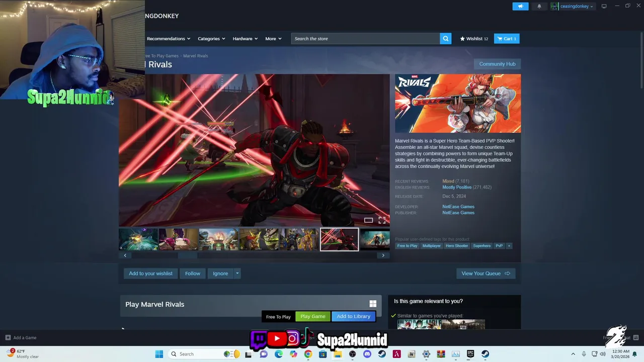The width and height of the screenshot is (644, 362).
Task: Open Epic Games Launcher from taskbar
Action: pyautogui.click(x=470, y=354)
